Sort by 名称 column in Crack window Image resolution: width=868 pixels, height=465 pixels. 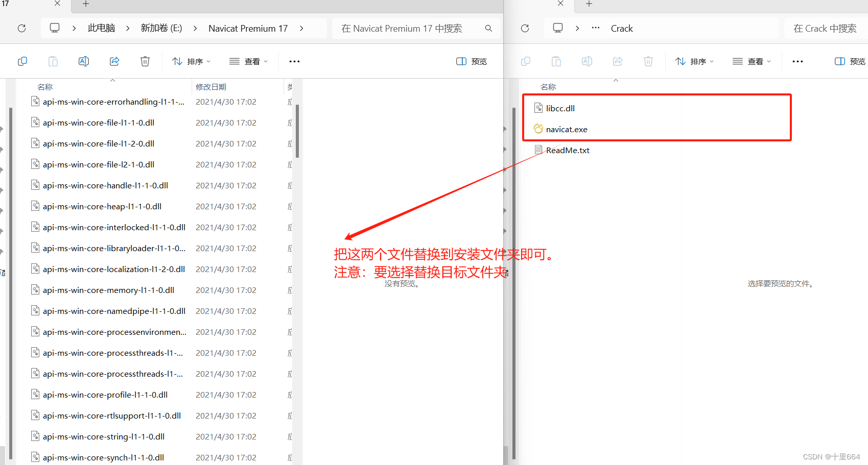click(548, 87)
